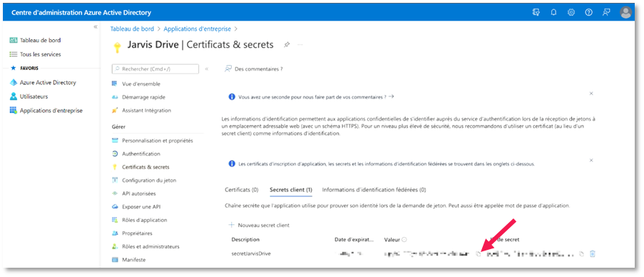Pin the Jarvis Drive page

click(287, 45)
